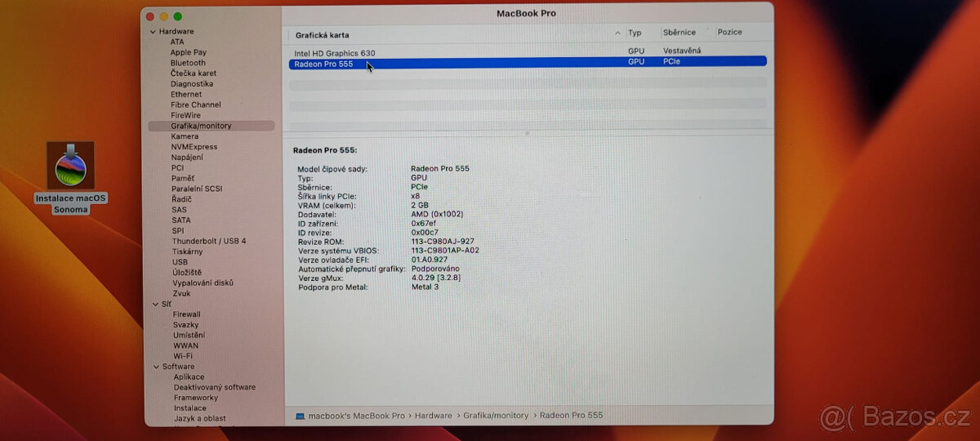Zoom the MacBook Pro window with green button

(178, 16)
